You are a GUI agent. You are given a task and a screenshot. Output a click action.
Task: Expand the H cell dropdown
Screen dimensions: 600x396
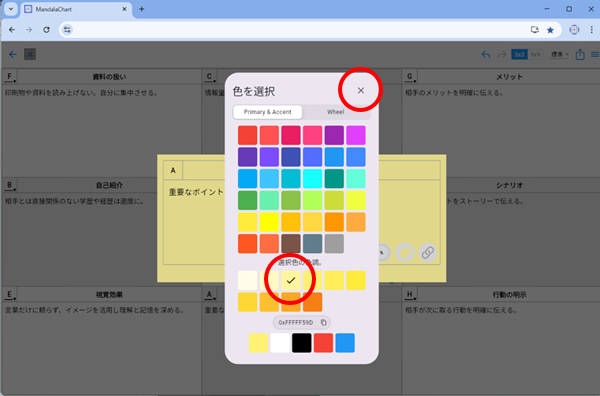pos(410,295)
